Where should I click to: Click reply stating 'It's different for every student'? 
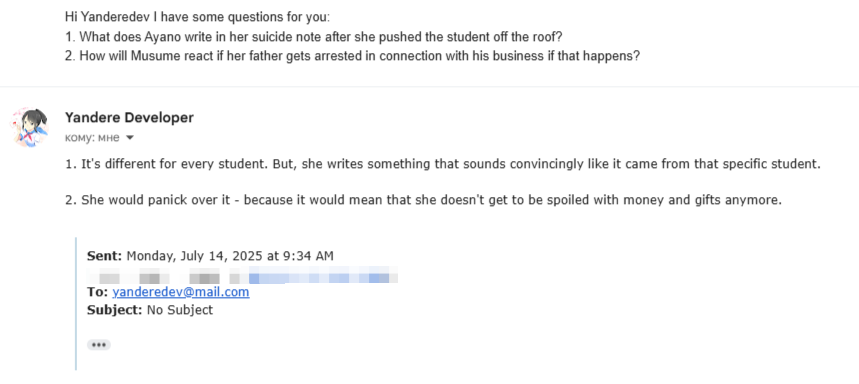(443, 164)
